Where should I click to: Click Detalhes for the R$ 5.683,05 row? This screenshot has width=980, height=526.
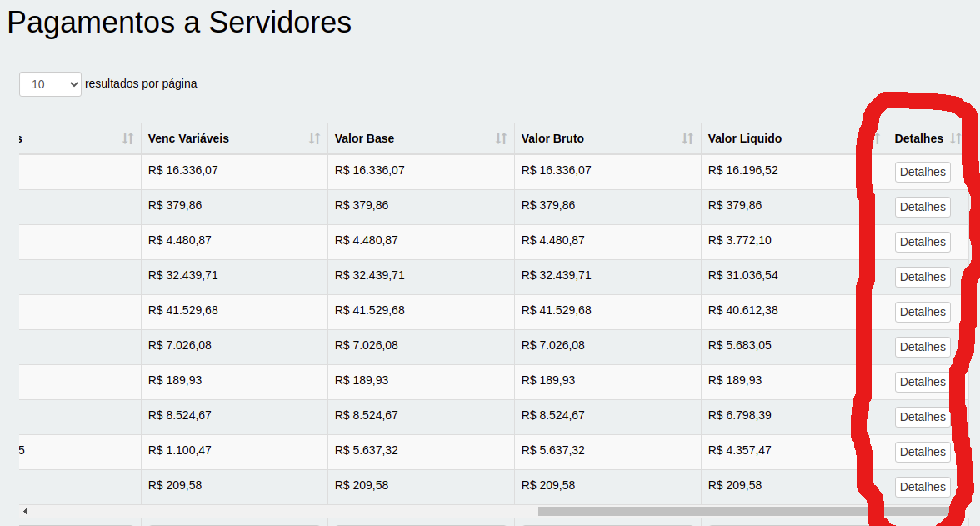(922, 347)
